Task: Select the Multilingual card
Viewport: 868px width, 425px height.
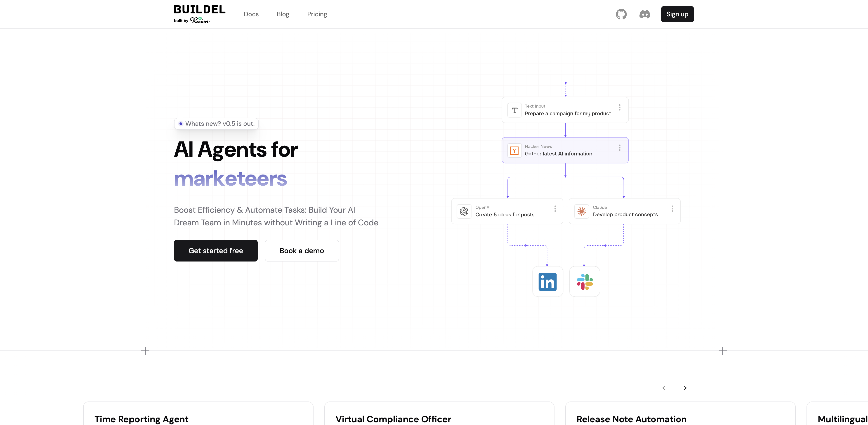Action: click(837, 413)
